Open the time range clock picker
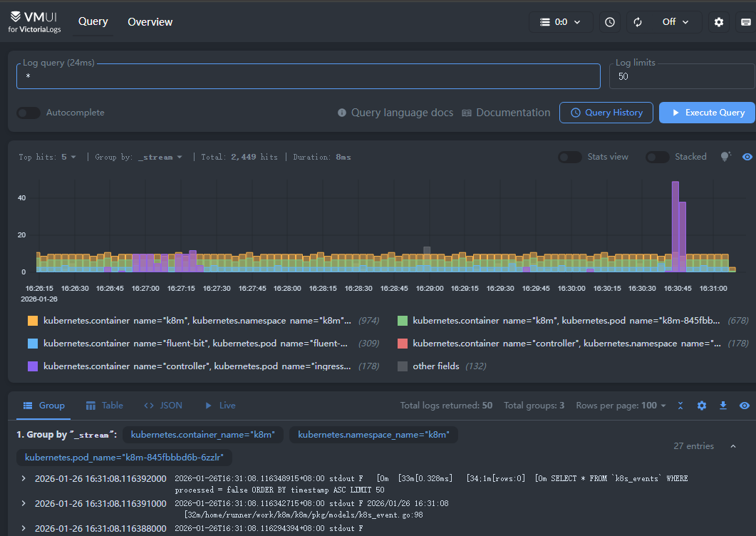756x536 pixels. click(610, 22)
